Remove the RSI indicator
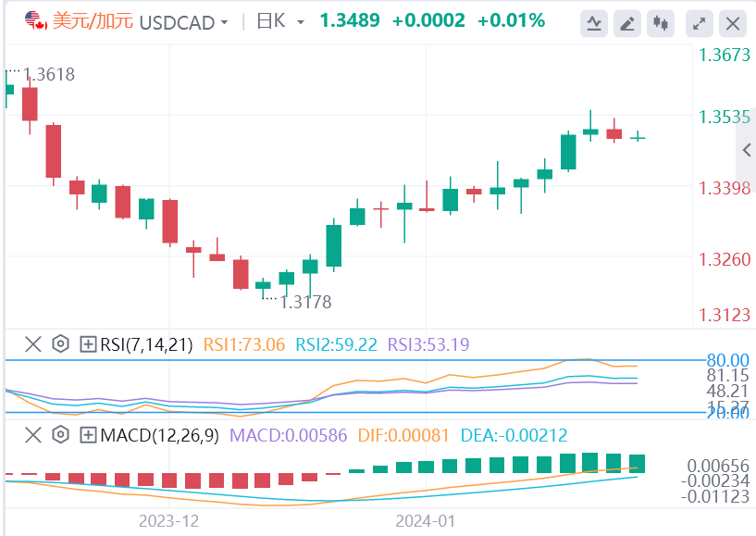This screenshot has height=536, width=756. point(32,344)
